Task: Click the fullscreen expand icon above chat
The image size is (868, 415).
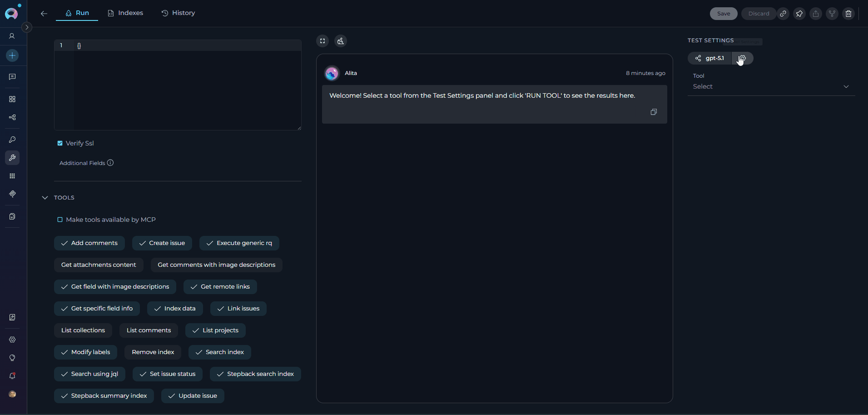Action: (322, 41)
